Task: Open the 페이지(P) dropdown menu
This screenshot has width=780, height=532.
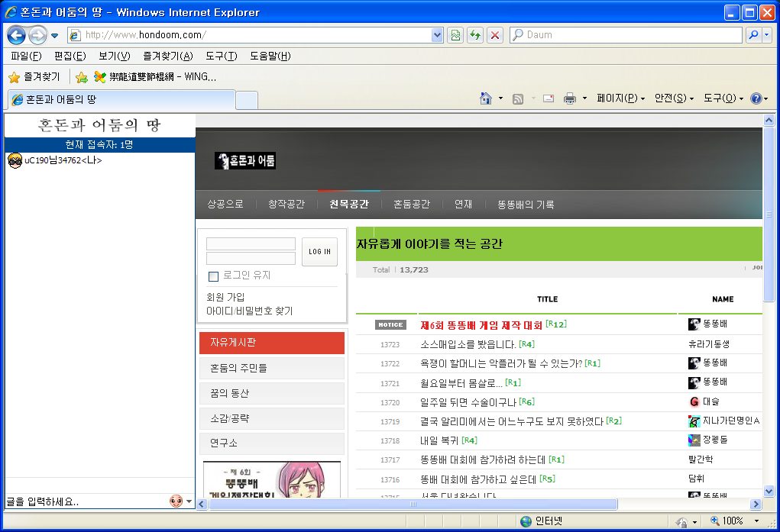Action: click(621, 98)
